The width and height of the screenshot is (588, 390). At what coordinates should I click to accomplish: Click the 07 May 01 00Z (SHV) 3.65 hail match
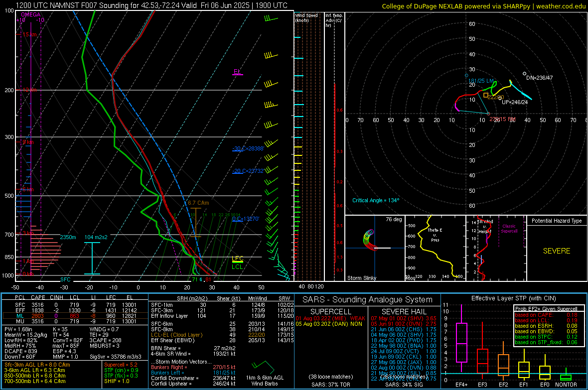pyautogui.click(x=404, y=318)
